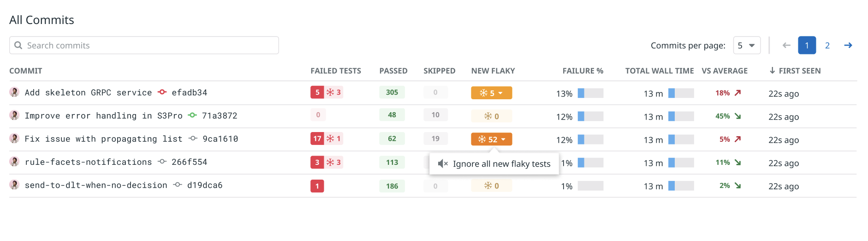The image size is (868, 241).
Task: Go to the next page with the right arrow
Action: [848, 45]
